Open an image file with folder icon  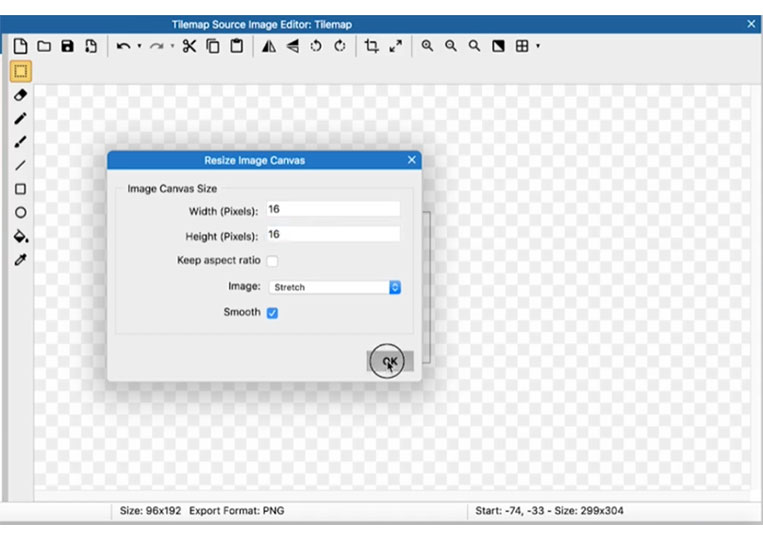point(44,46)
